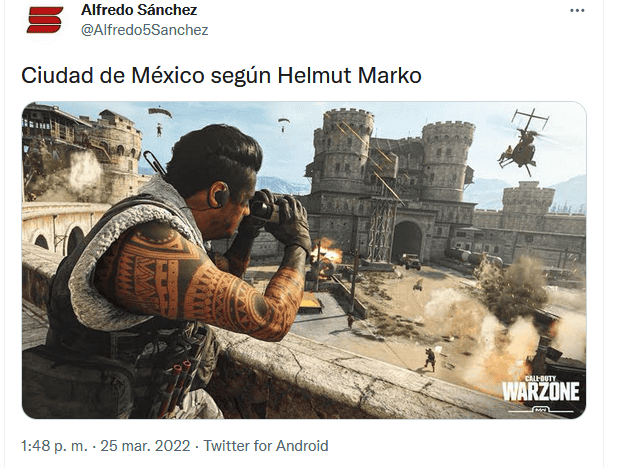The height and width of the screenshot is (468, 620).
Task: Click the 25 mar. 2022 date
Action: (145, 446)
